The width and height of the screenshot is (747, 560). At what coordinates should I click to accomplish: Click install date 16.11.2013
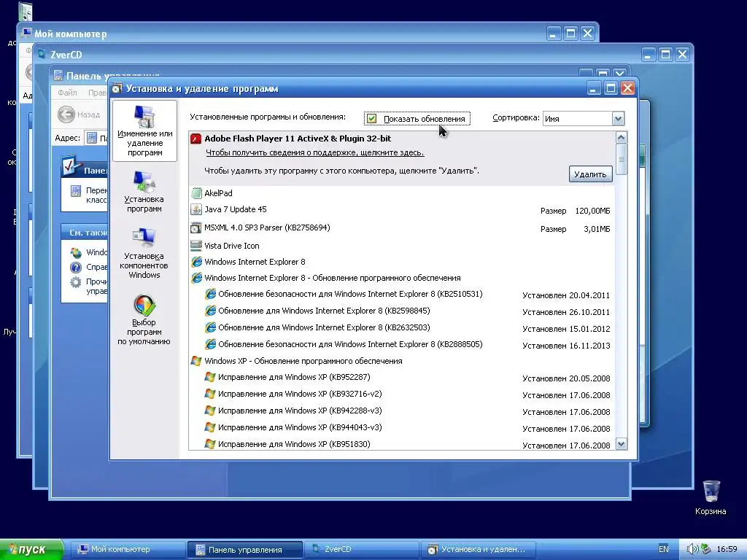(x=589, y=346)
